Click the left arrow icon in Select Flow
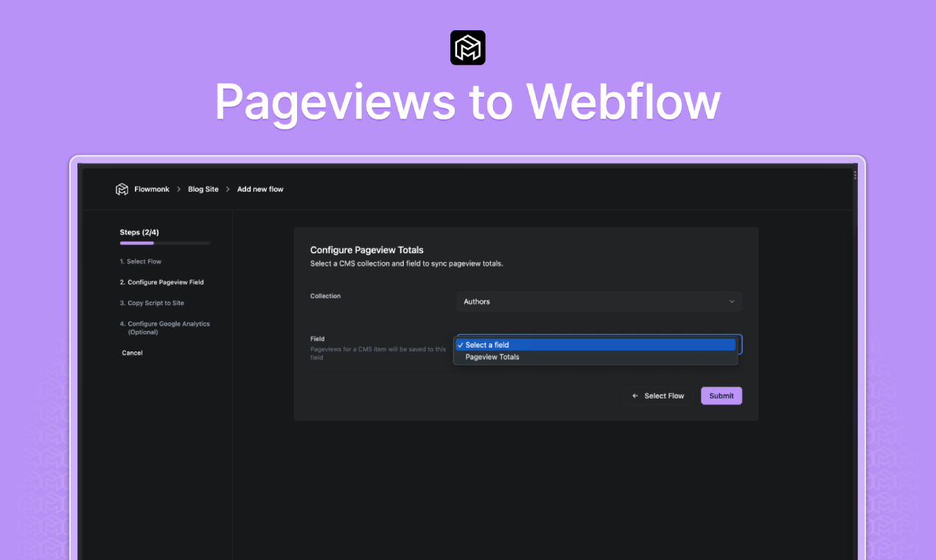This screenshot has width=936, height=560. coord(635,396)
